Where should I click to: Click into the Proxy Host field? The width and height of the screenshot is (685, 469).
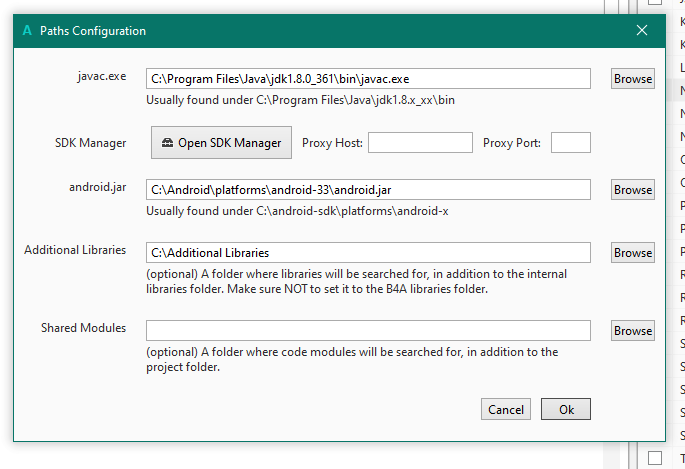pos(420,143)
